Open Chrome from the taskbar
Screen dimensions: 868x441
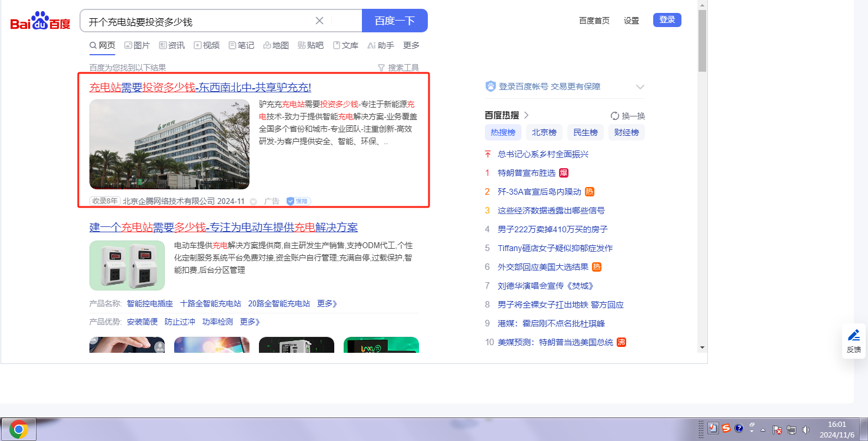[x=18, y=429]
